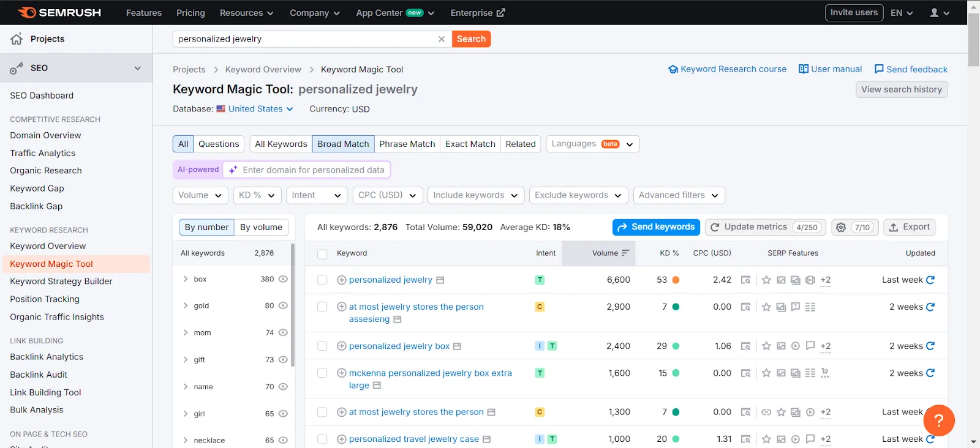This screenshot has height=448, width=980.
Task: Refresh metrics for 'mckenna personalized jewelry box' row
Action: pyautogui.click(x=930, y=373)
